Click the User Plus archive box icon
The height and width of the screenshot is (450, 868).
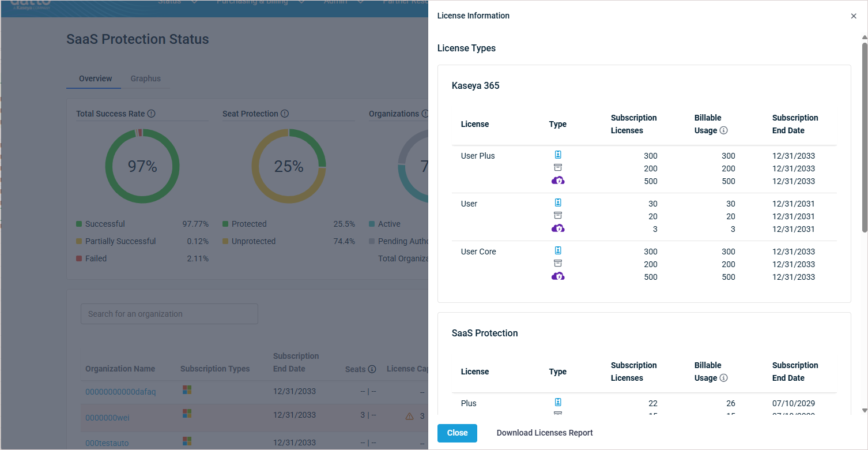click(557, 168)
